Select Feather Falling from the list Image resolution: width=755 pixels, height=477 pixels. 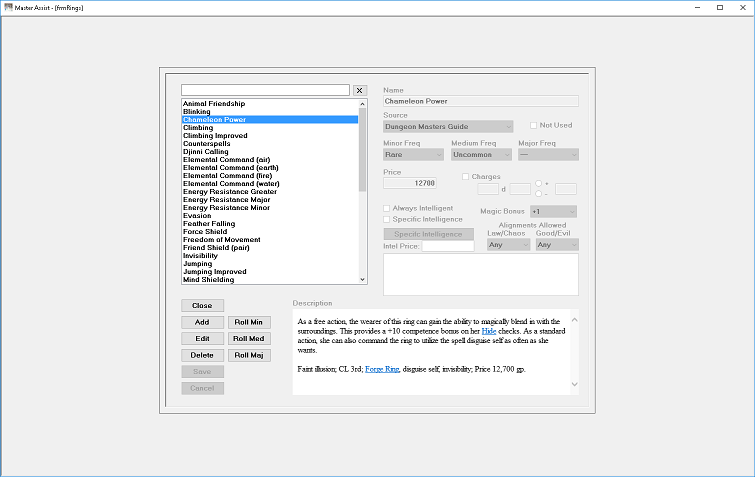point(209,224)
